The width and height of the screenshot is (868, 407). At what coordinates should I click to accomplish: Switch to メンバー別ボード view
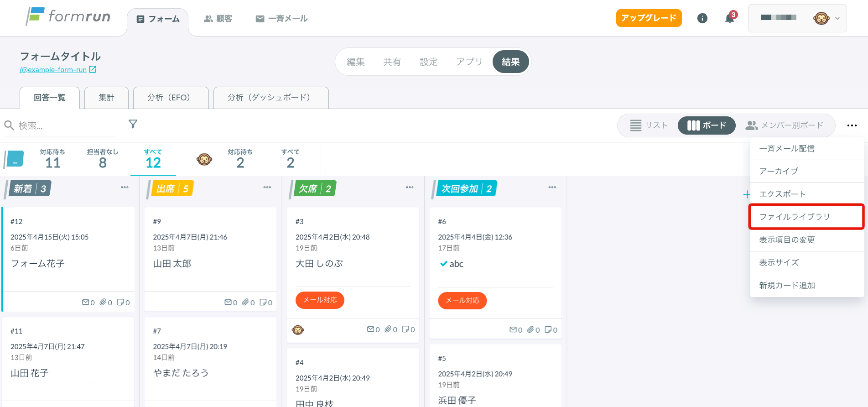785,125
